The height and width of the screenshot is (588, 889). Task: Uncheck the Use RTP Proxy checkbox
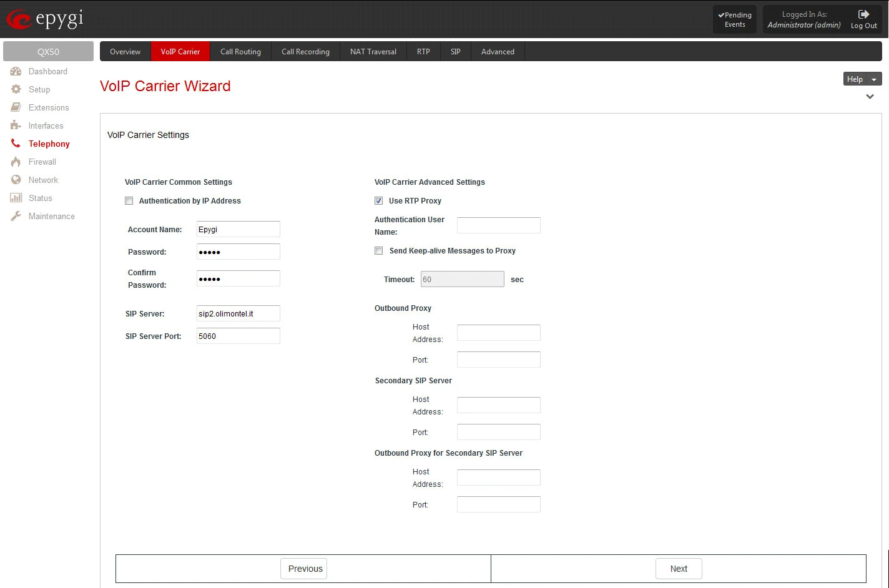379,201
